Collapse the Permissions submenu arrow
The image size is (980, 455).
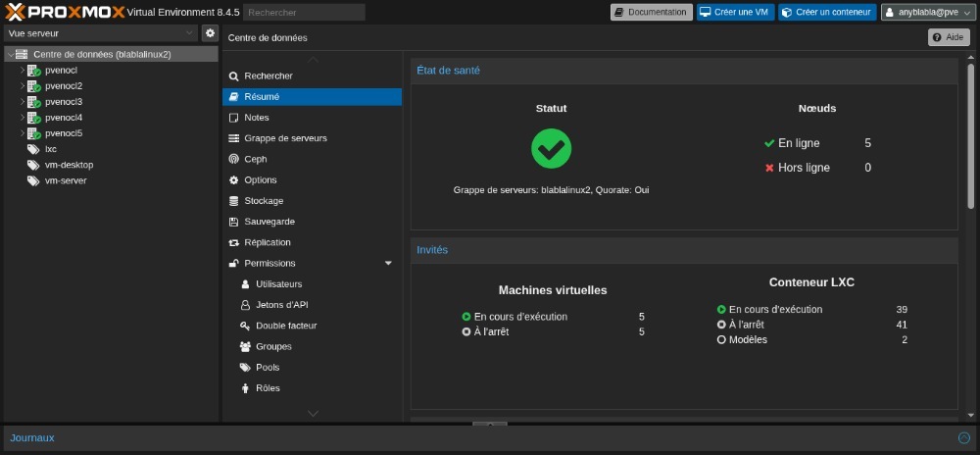pos(388,264)
